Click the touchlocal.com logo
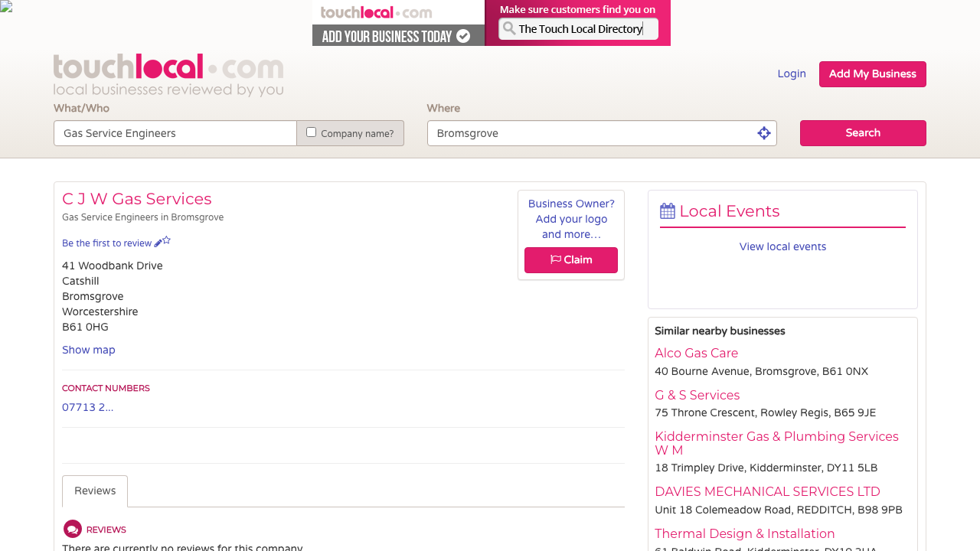The width and height of the screenshot is (980, 551). (168, 75)
